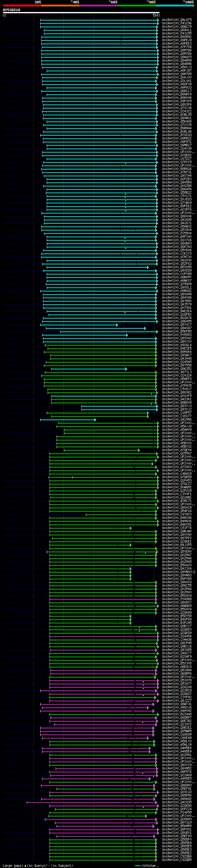Click the 516 query length number
The image size is (197, 868).
click(155, 15)
